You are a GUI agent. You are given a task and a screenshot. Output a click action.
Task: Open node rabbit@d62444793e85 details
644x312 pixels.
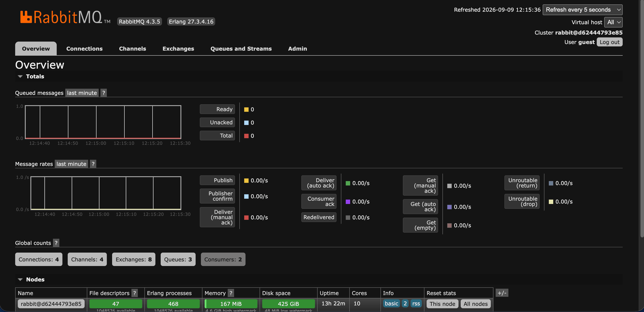51,304
